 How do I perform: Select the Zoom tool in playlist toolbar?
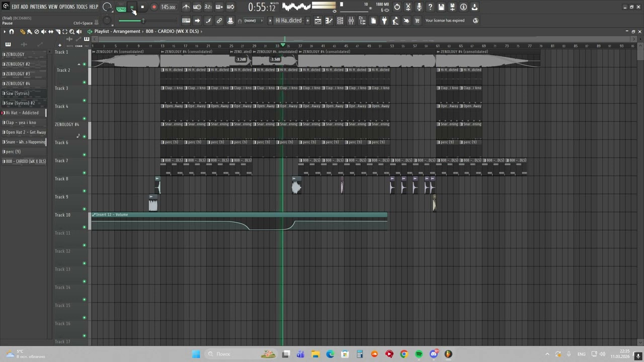pyautogui.click(x=72, y=32)
